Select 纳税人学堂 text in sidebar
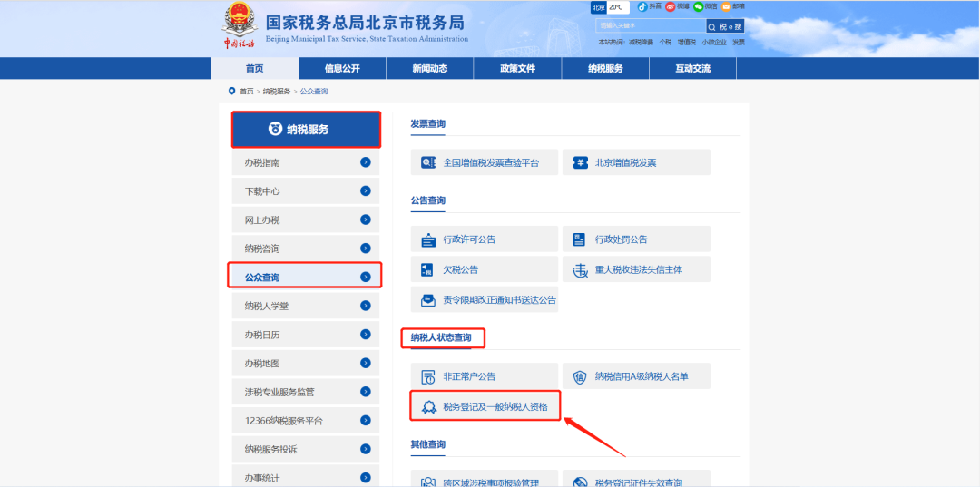 (x=266, y=306)
